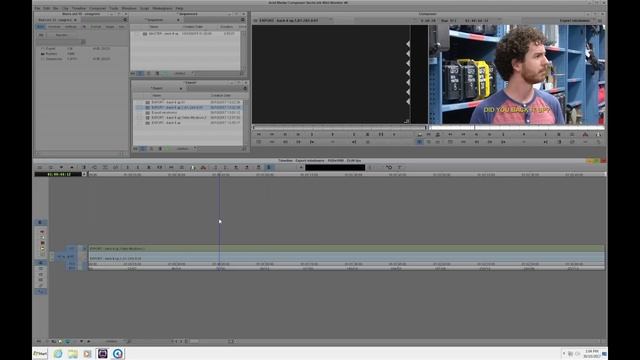
Task: Play the record monitor sequence
Action: click(524, 134)
